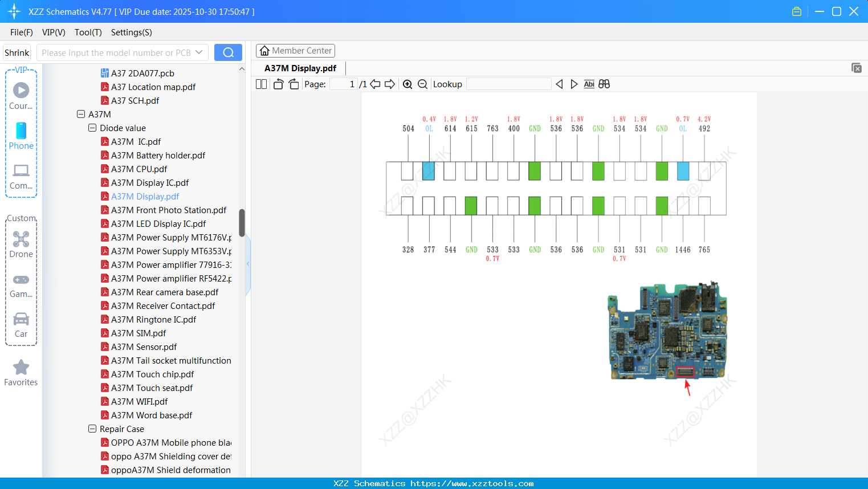Open A37M Rear camera base.pdf
868x489 pixels.
(x=165, y=292)
